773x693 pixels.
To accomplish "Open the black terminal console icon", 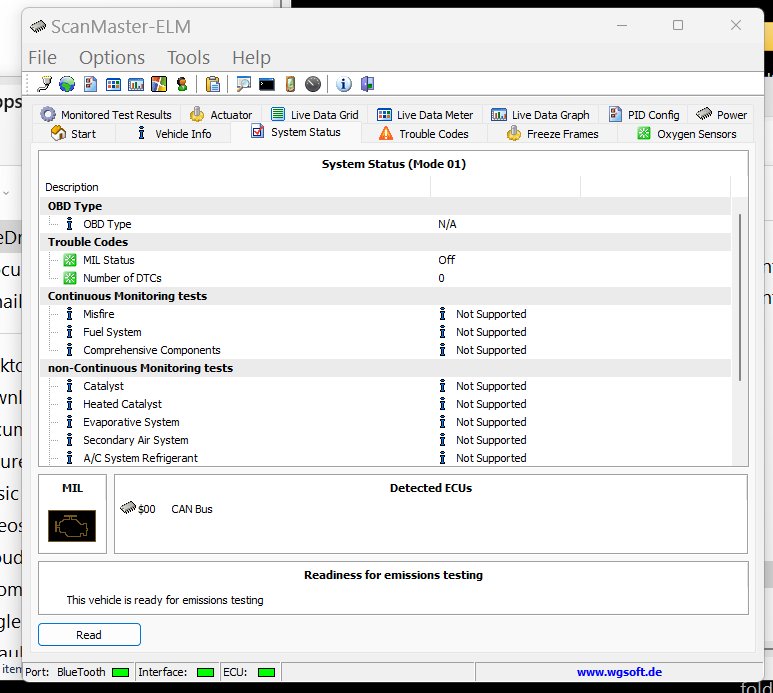I will (x=267, y=84).
